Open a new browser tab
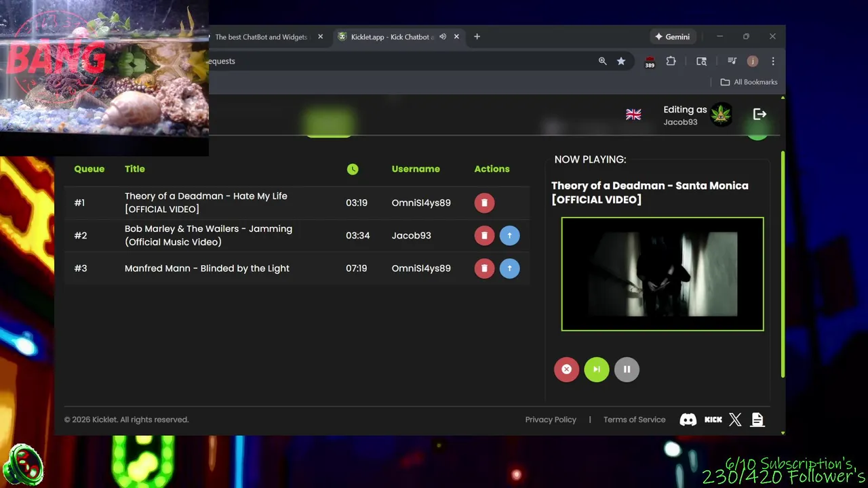The width and height of the screenshot is (868, 488). [477, 37]
